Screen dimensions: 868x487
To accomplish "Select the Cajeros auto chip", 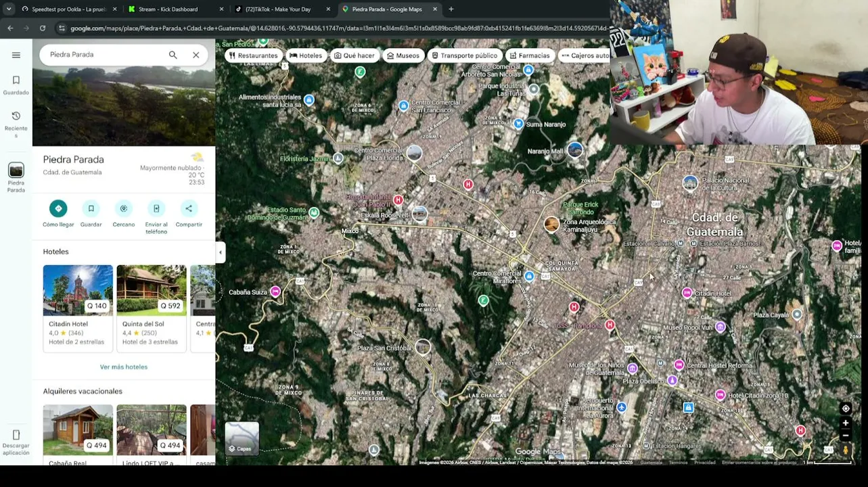I will coord(584,55).
